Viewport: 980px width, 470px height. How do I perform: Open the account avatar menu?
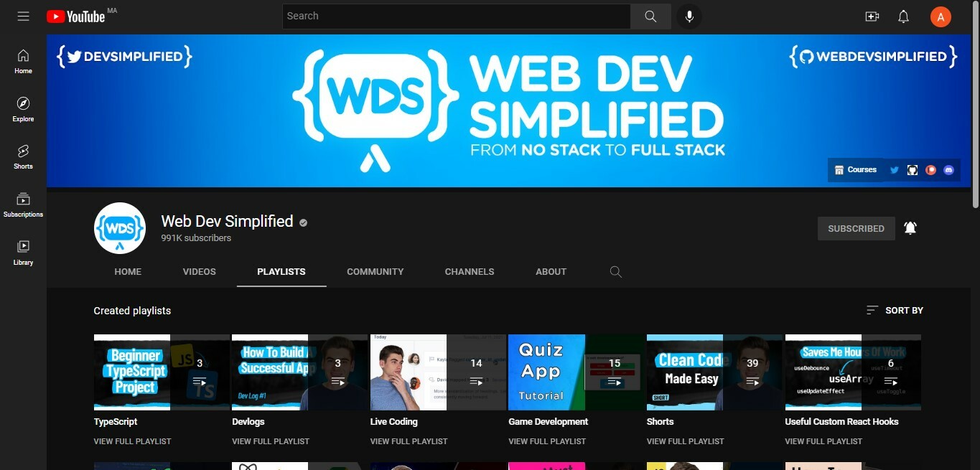[941, 16]
